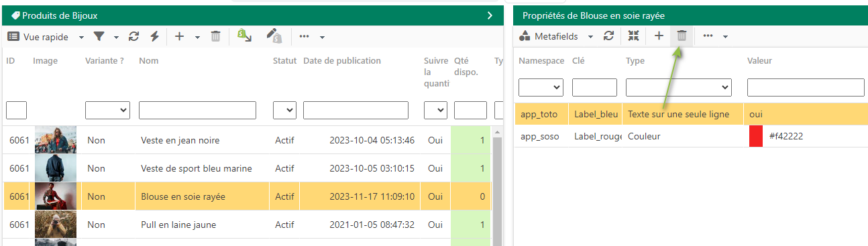Sort by the Valeur column header
This screenshot has height=246, width=868.
pos(759,61)
